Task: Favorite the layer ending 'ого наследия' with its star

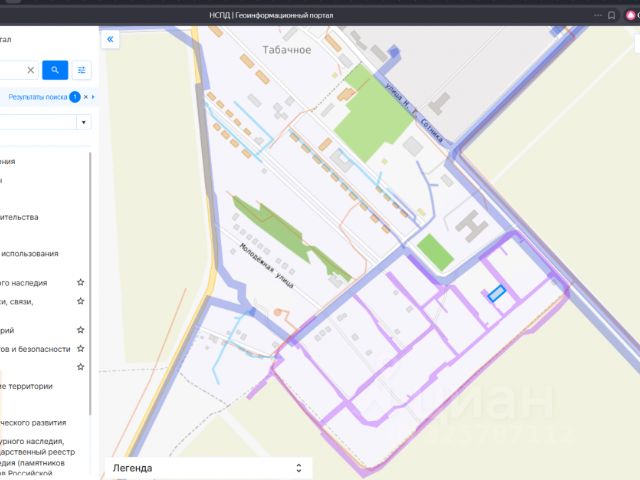Action: pos(81,282)
